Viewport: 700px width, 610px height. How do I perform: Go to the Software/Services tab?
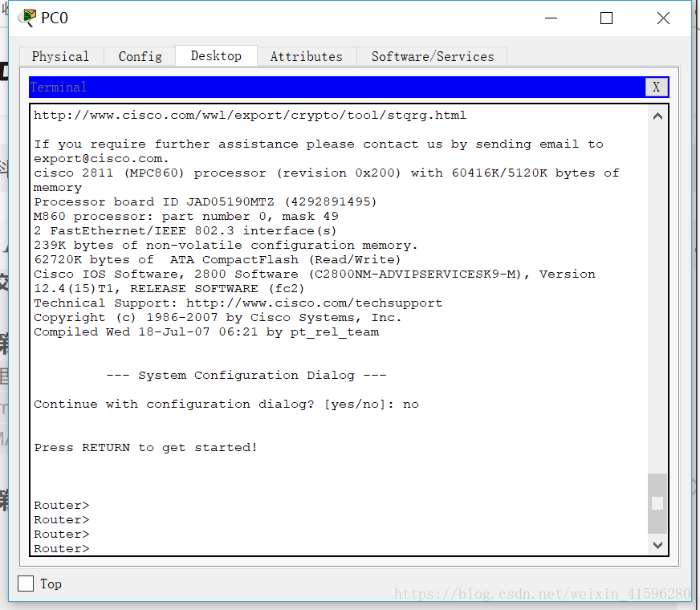coord(433,57)
